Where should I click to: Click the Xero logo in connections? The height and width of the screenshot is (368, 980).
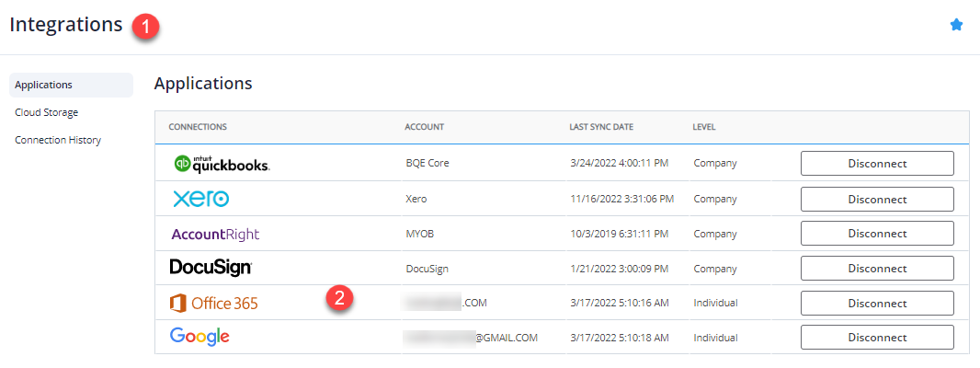pos(200,199)
